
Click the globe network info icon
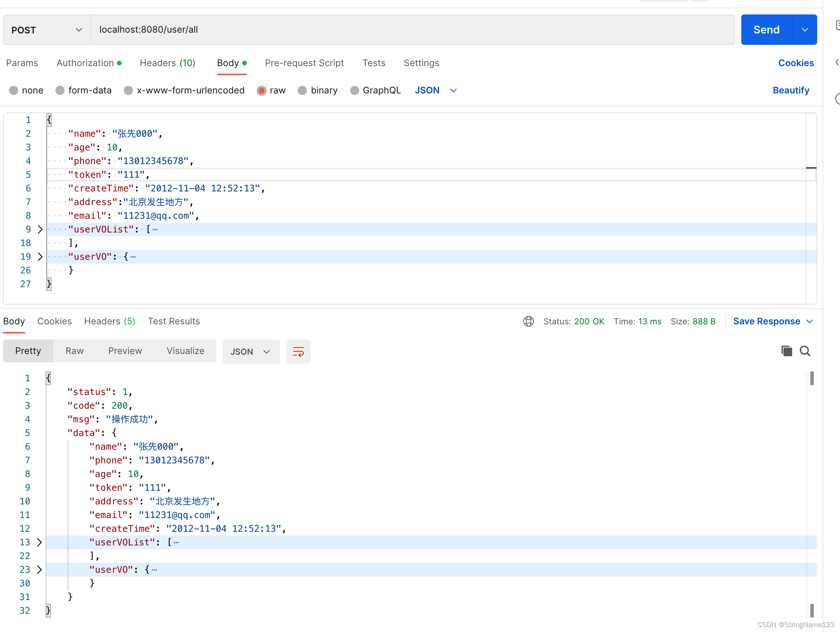[x=528, y=321]
